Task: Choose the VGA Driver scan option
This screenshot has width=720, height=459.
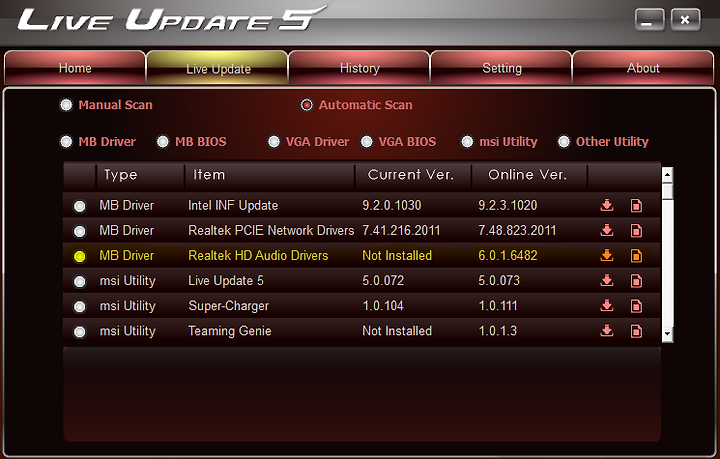Action: coord(274,142)
